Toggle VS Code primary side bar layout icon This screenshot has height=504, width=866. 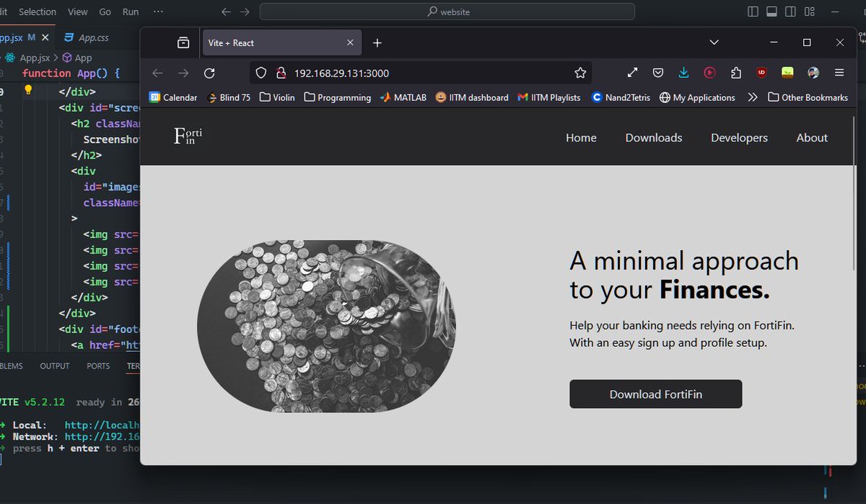pos(753,12)
